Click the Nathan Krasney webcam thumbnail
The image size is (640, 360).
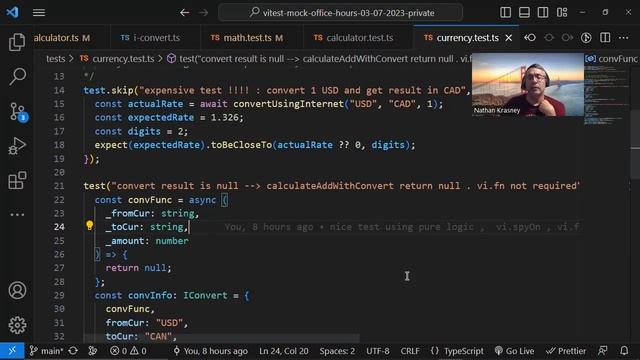(528, 85)
